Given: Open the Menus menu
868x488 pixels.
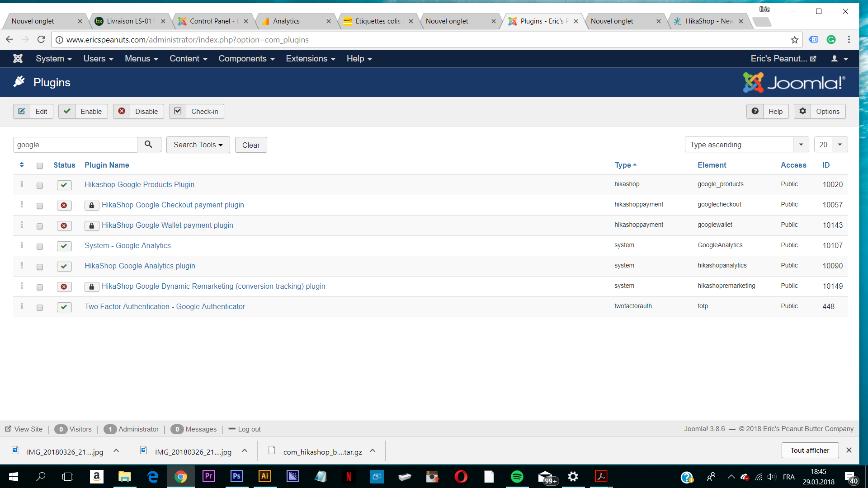Looking at the screenshot, I should coord(142,59).
